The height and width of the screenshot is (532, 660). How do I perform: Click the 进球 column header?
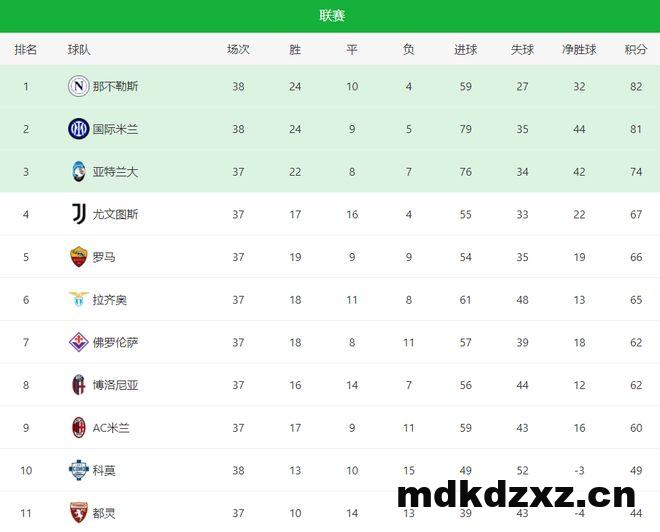pos(465,49)
